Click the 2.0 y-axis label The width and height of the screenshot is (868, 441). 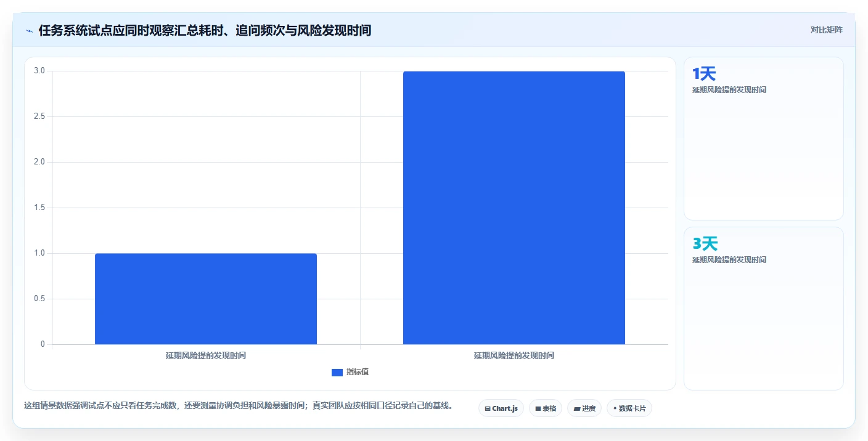tap(39, 162)
